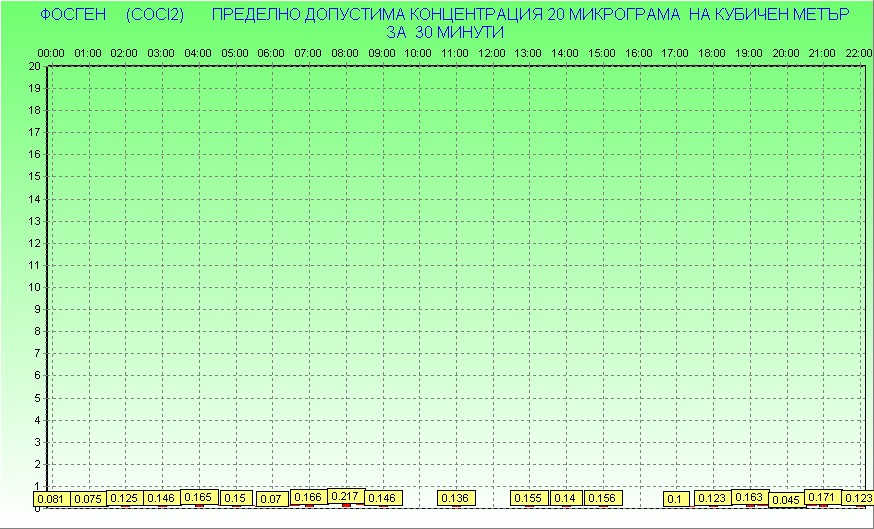Click the 00:00 time axis label
This screenshot has height=529, width=874.
tap(51, 53)
